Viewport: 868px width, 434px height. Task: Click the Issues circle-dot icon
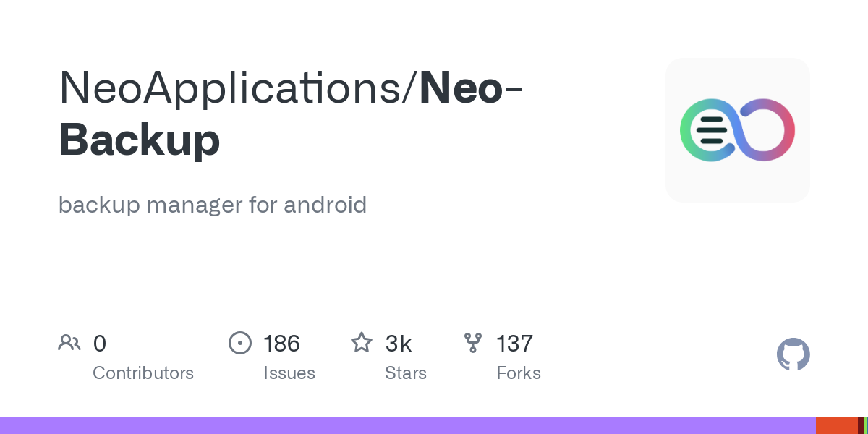[x=240, y=343]
